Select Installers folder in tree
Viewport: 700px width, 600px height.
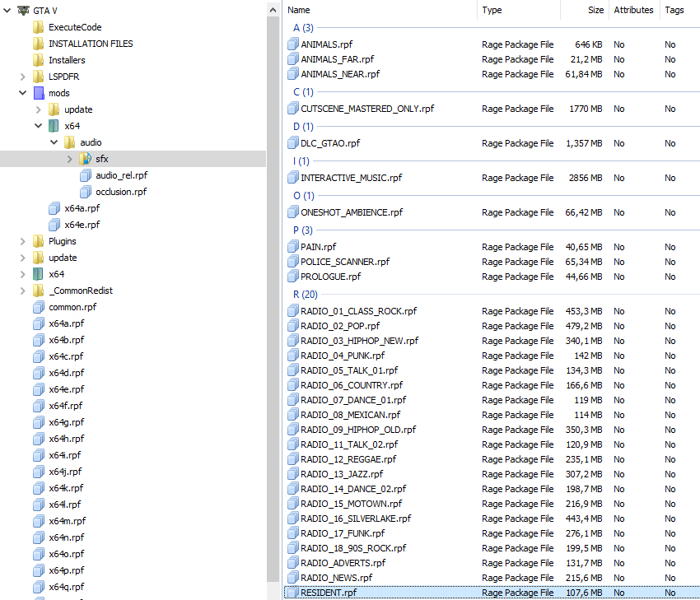pyautogui.click(x=67, y=60)
